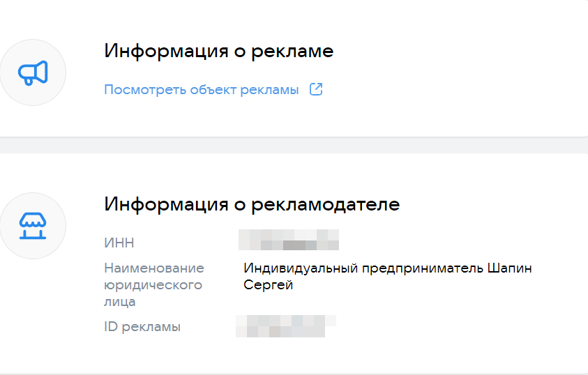This screenshot has width=588, height=375.
Task: Click the 'Информация о рекламодателе' heading
Action: pyautogui.click(x=252, y=204)
